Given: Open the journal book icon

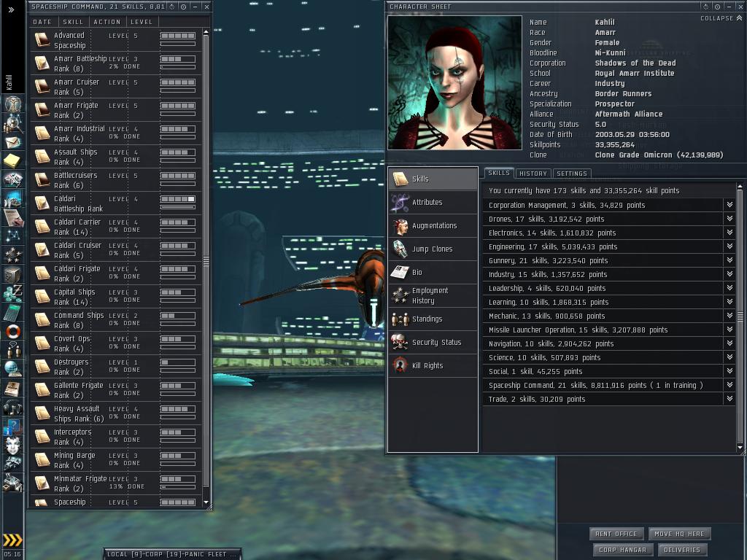Looking at the screenshot, I should tap(13, 388).
